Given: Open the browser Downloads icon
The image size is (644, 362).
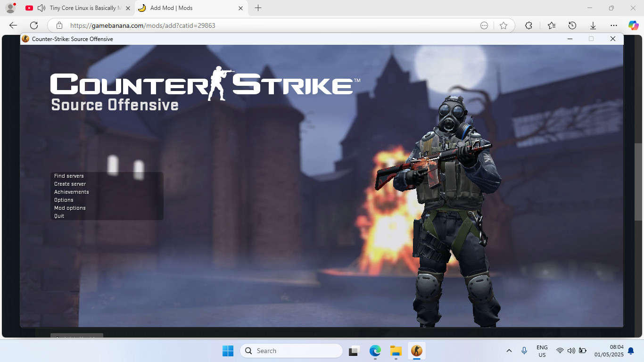Looking at the screenshot, I should tap(593, 25).
